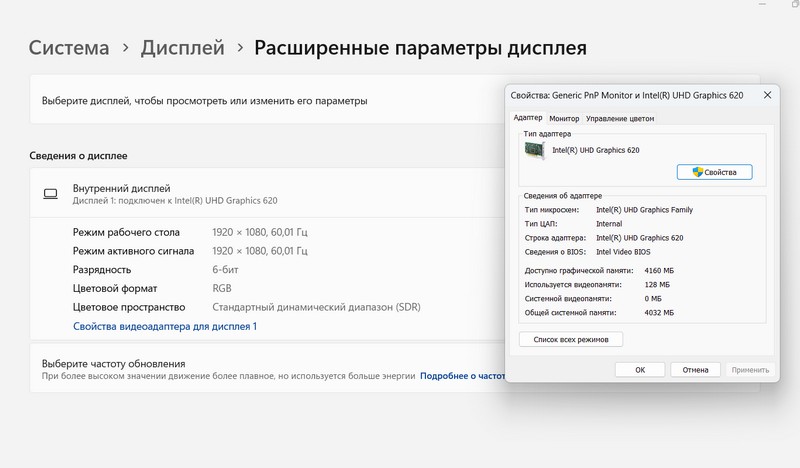Open Свойства видеоадаптера для дисплея 1 link
800x468 pixels.
[x=165, y=326]
